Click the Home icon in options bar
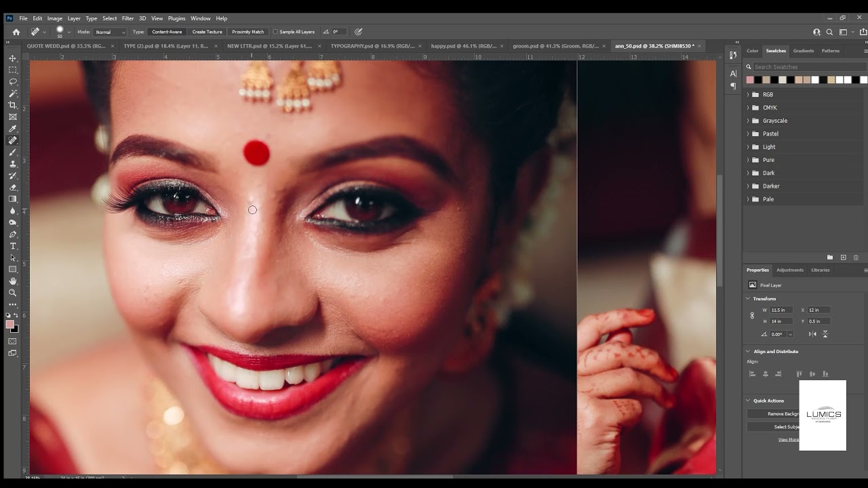The image size is (868, 488). pos(16,32)
